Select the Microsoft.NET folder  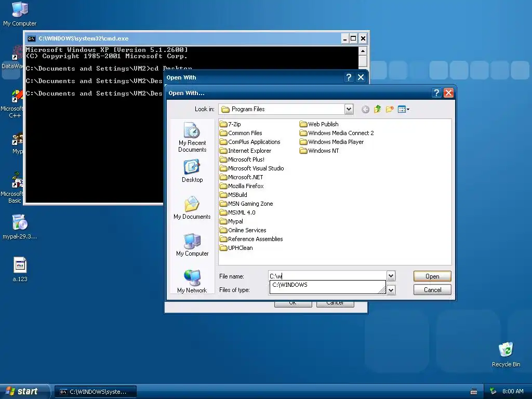pyautogui.click(x=242, y=177)
